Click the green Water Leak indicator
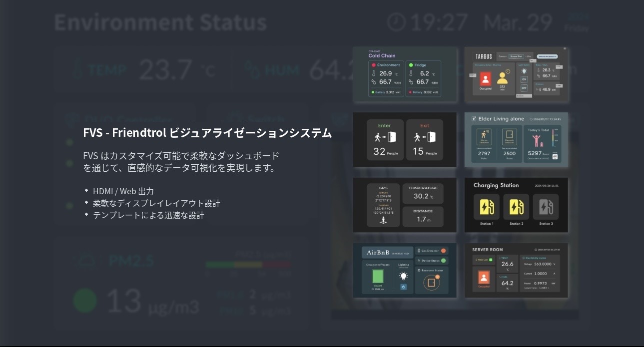Screen dimensions: 644x347 [x=491, y=260]
